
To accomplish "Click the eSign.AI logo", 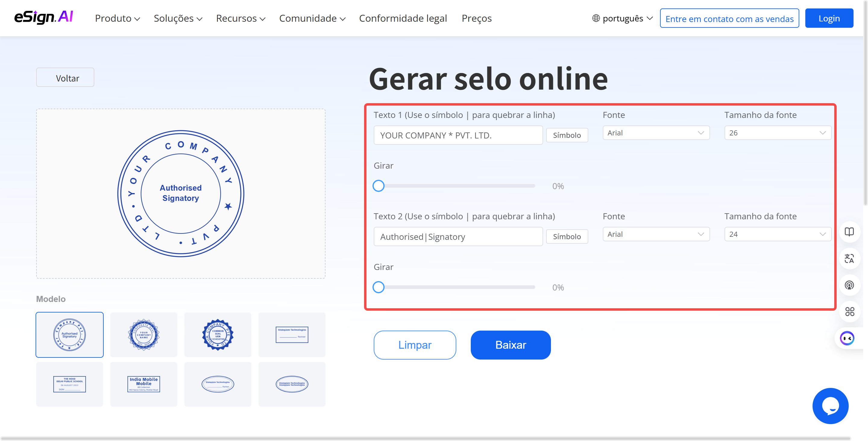I will click(43, 17).
